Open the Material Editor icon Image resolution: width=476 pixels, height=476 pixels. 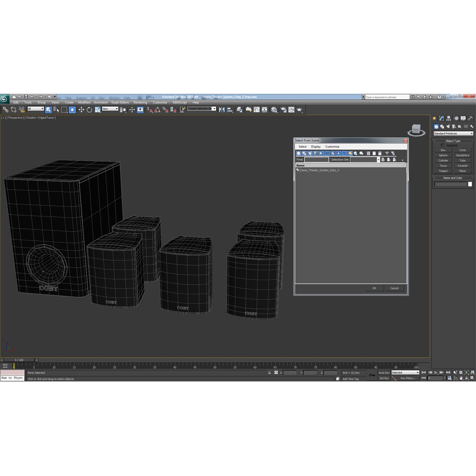[274, 110]
